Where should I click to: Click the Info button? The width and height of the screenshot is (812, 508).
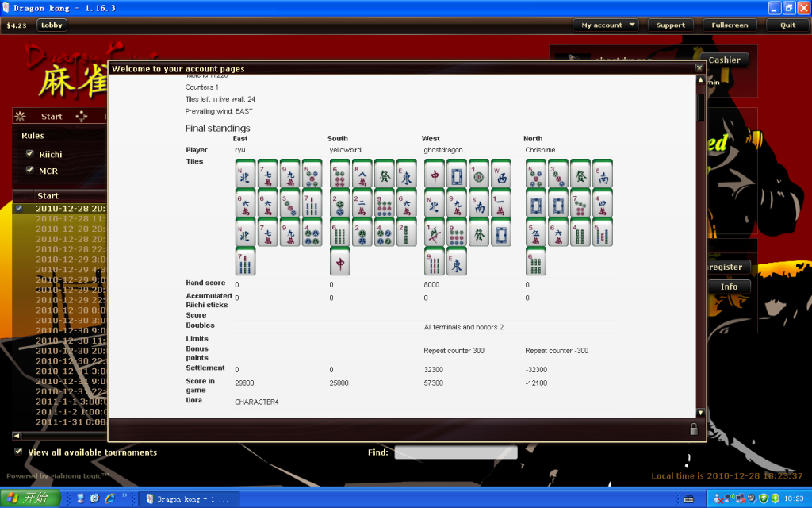[x=730, y=287]
